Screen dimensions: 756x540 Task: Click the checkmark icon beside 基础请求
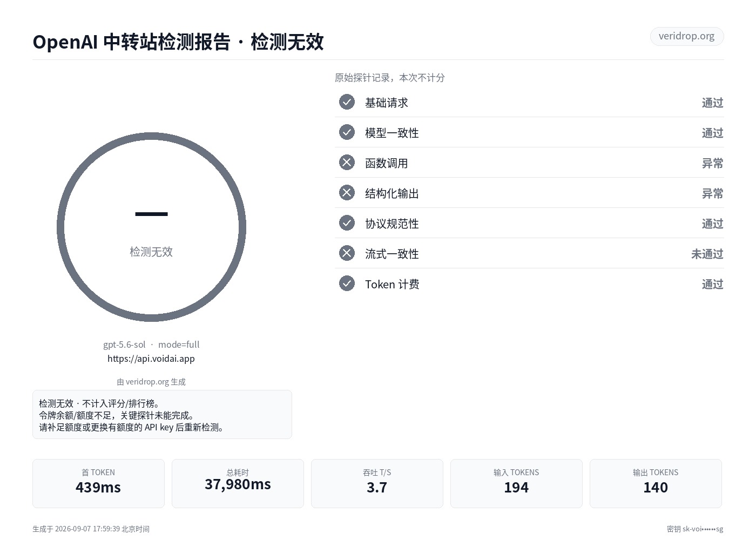(x=347, y=102)
